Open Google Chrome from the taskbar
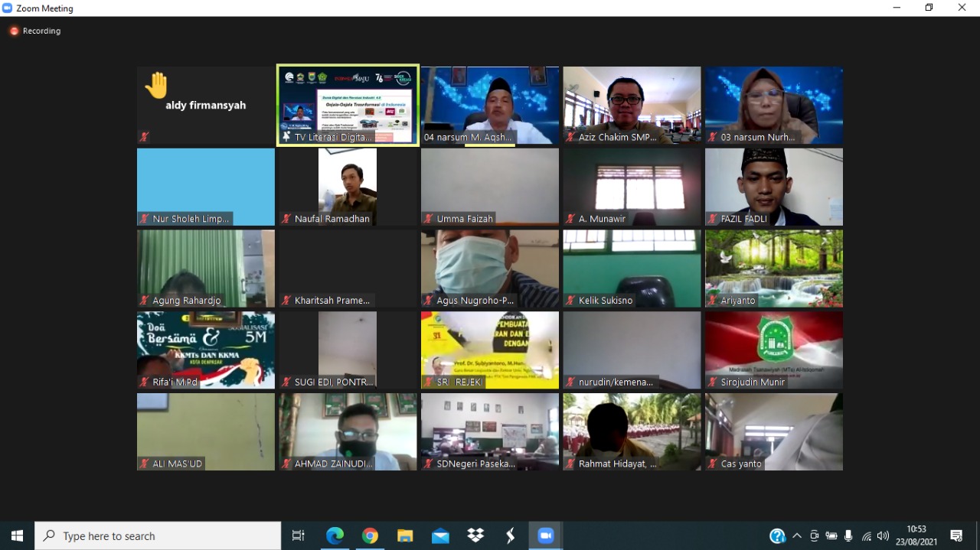Viewport: 980px width, 550px height. click(370, 536)
